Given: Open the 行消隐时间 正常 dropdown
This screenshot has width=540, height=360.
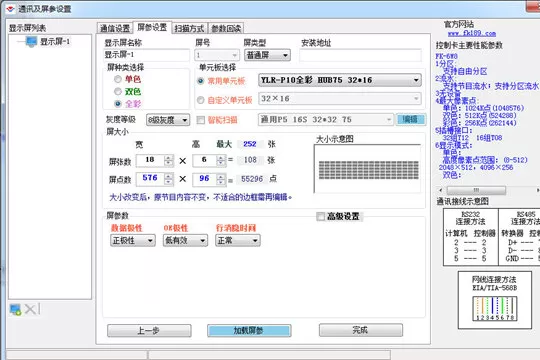Looking at the screenshot, I should tap(238, 240).
